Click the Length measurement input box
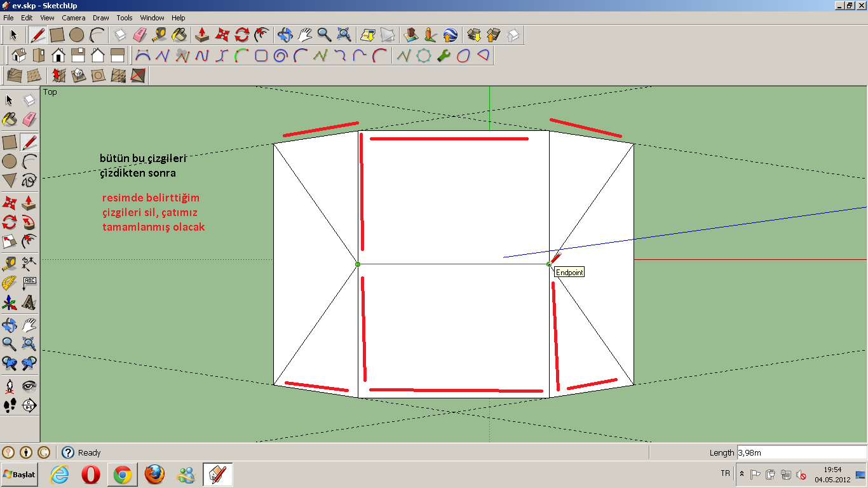This screenshot has width=868, height=488. coord(801,452)
